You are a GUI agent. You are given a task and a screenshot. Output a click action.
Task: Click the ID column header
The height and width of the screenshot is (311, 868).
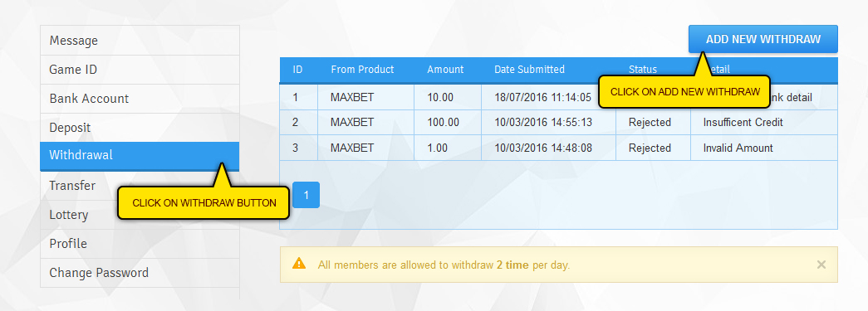298,70
